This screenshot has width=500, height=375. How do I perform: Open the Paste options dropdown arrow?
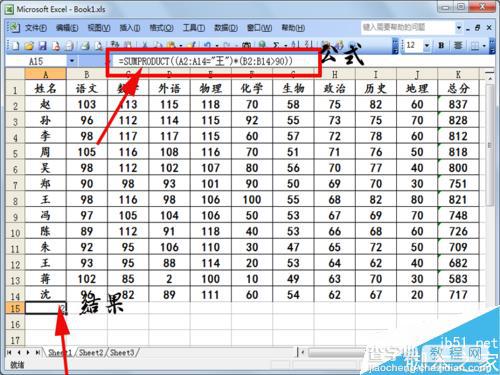click(180, 45)
